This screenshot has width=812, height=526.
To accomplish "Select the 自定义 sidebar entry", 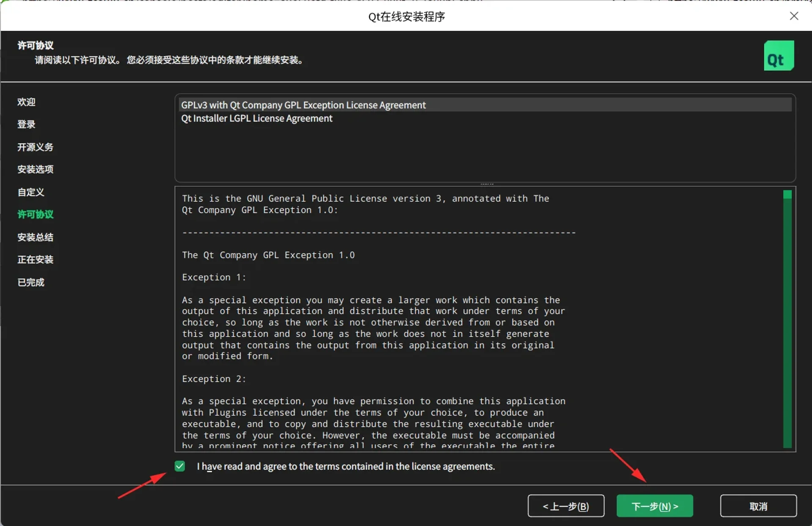I will (30, 192).
